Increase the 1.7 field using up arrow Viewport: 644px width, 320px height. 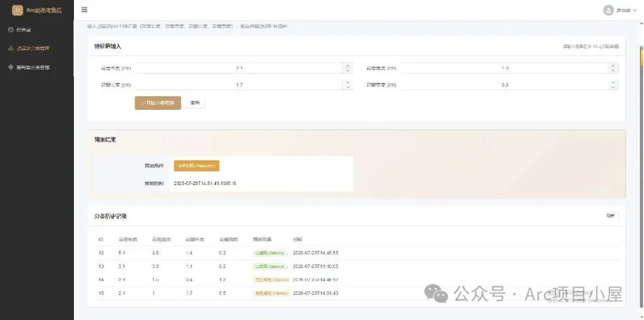[x=348, y=82]
